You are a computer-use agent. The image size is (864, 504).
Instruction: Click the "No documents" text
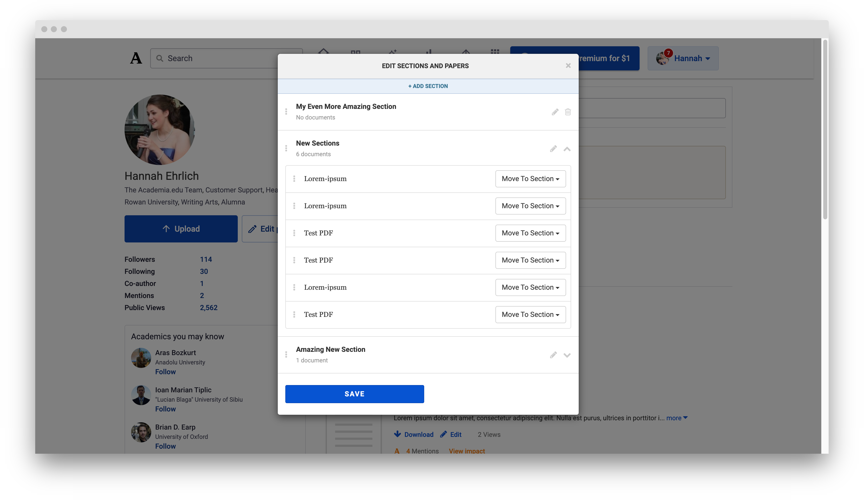(316, 117)
